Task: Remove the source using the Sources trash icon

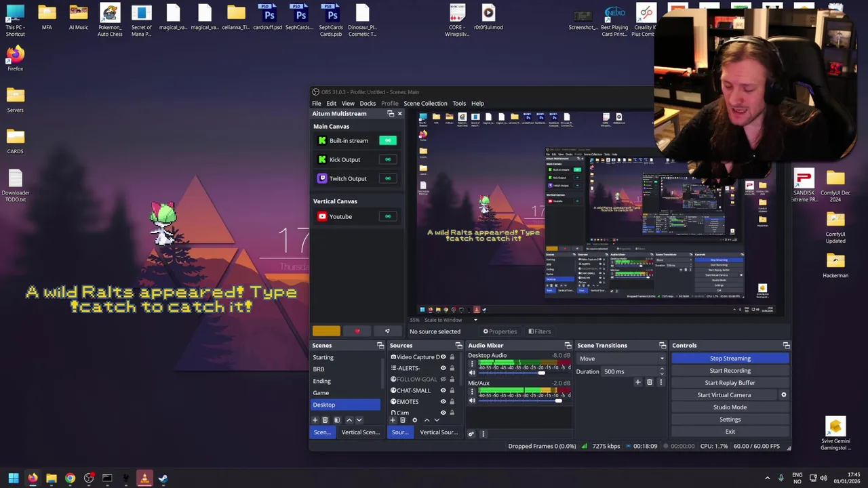Action: (x=403, y=420)
